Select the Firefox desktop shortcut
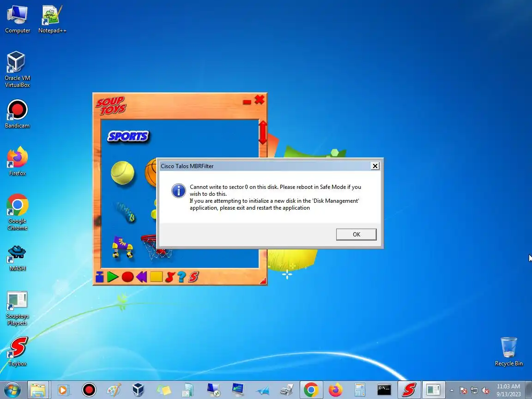The height and width of the screenshot is (399, 532). [x=17, y=162]
